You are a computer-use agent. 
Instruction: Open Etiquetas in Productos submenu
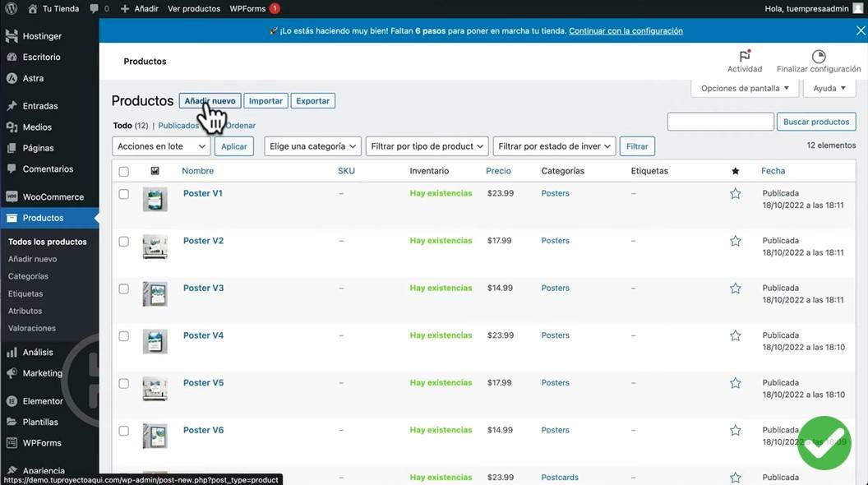[x=25, y=293]
